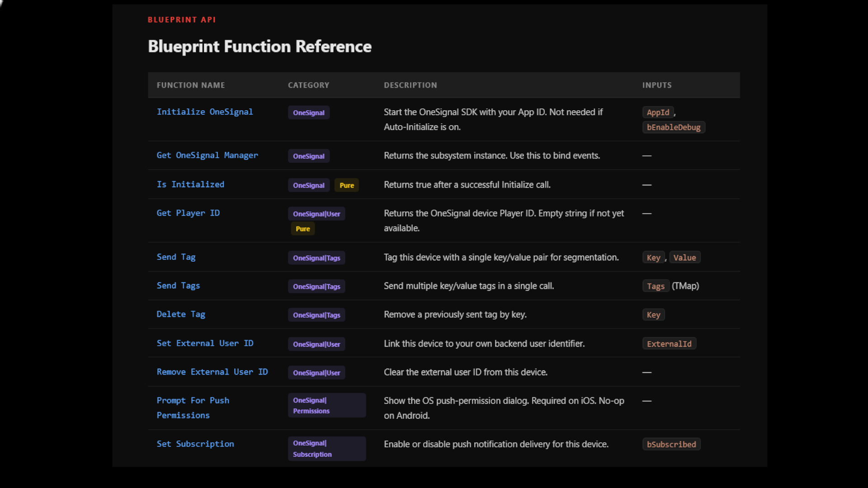Click the description 'Remove a previously sent tag by key.'
This screenshot has width=868, height=488.
pos(455,314)
